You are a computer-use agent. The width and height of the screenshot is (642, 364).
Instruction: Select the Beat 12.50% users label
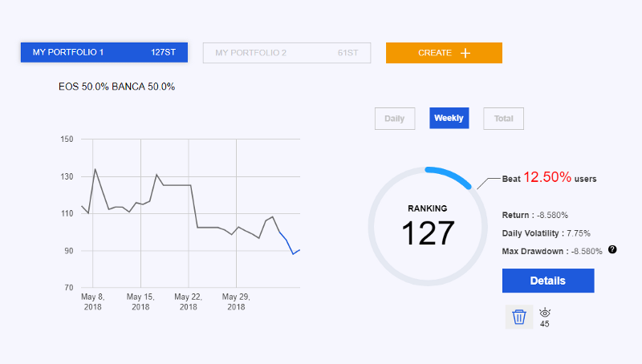point(549,178)
